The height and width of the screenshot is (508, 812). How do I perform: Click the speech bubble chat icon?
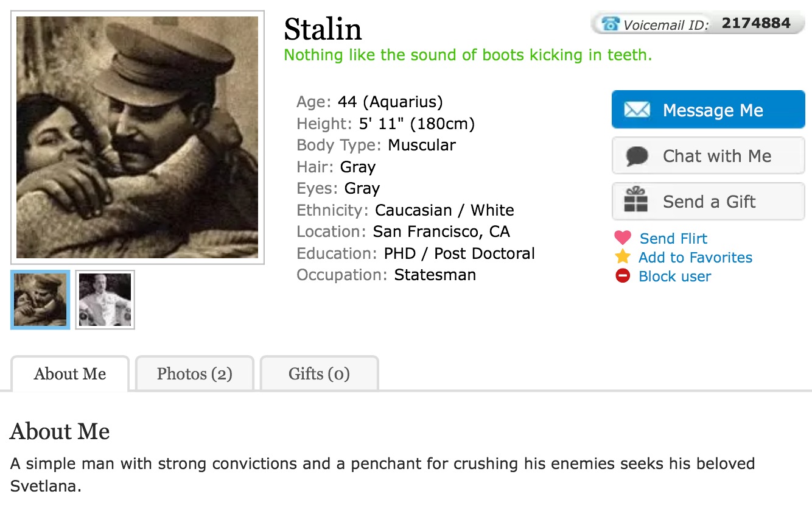637,157
